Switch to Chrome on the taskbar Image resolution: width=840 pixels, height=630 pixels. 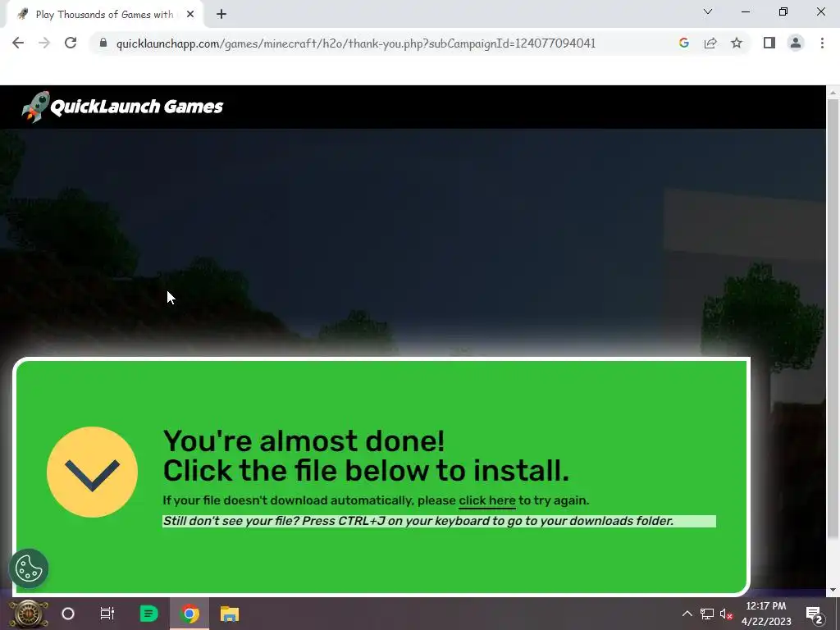click(189, 614)
